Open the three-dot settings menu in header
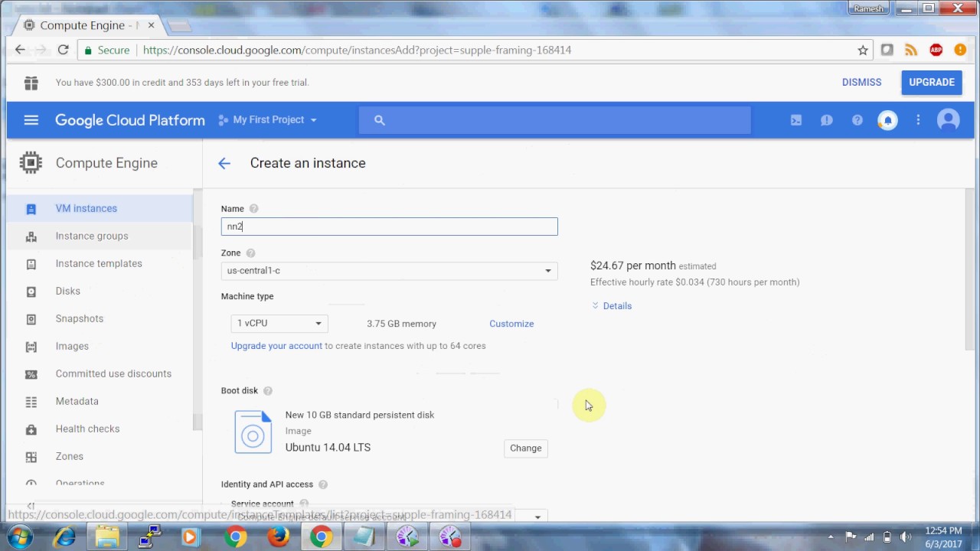Image resolution: width=980 pixels, height=551 pixels. click(918, 120)
